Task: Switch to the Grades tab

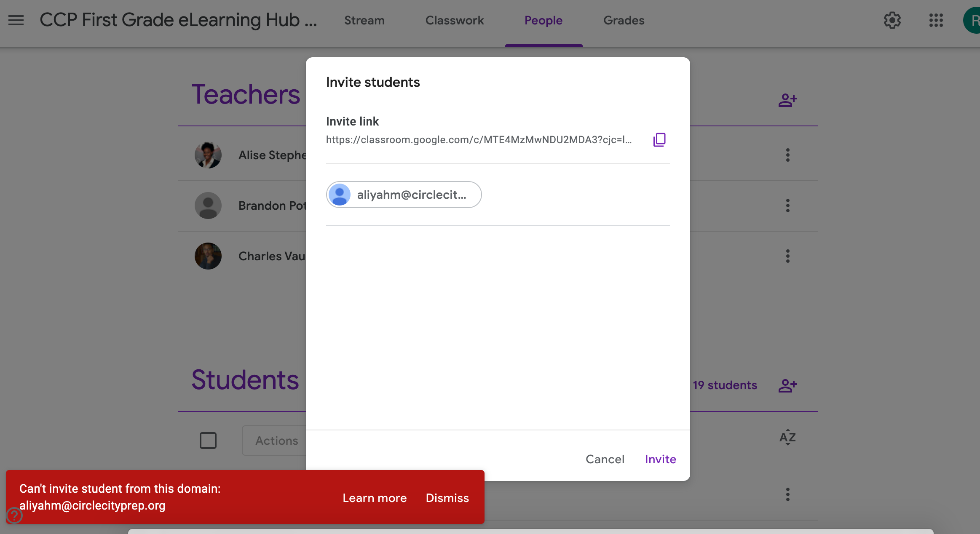Action: point(623,20)
